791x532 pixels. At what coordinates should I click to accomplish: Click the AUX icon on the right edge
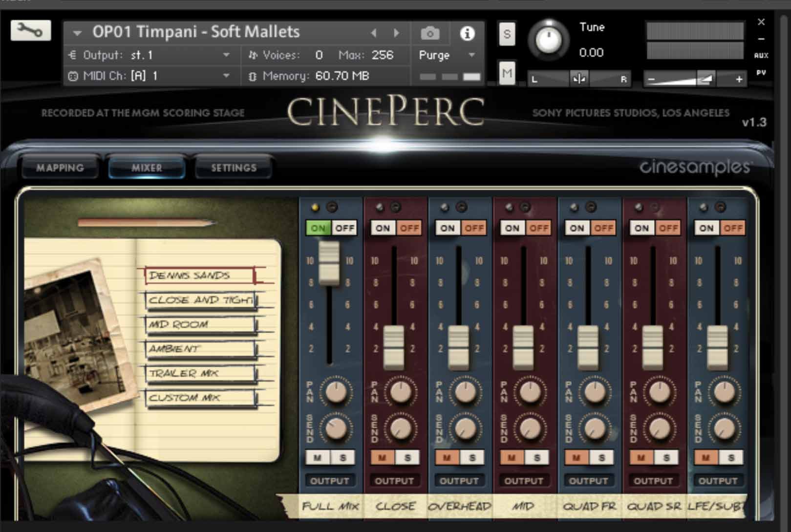click(760, 55)
